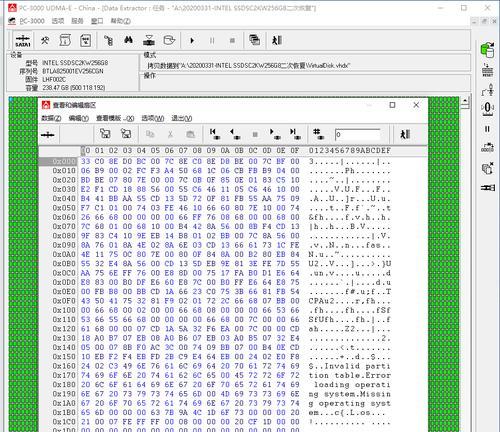
Task: Go to previous sector in editor
Action: click(x=235, y=134)
